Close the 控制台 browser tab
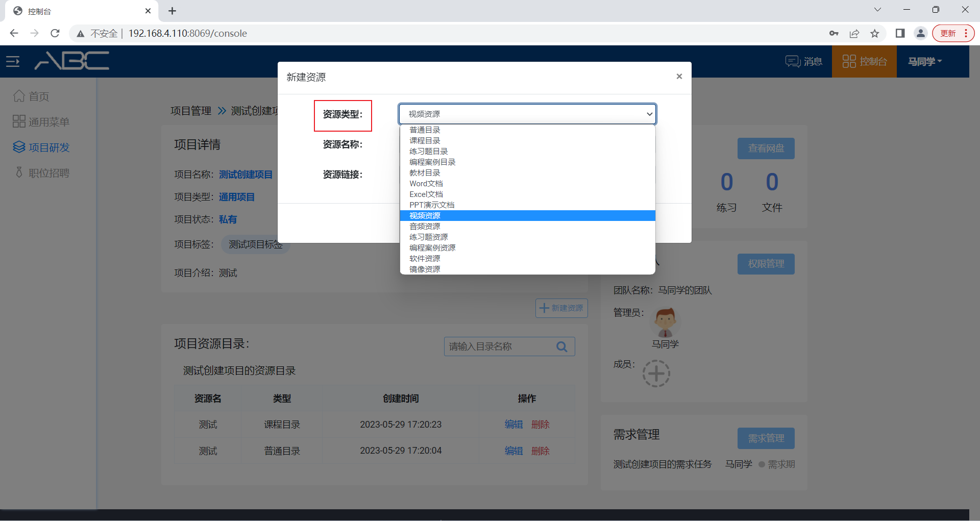The width and height of the screenshot is (980, 521). (x=148, y=11)
